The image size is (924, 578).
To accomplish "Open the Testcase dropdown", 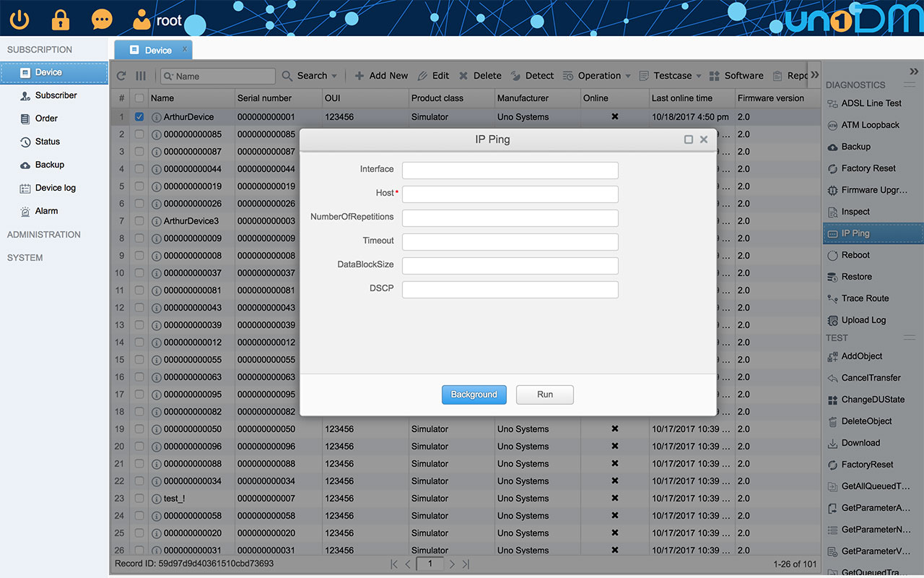I will tap(671, 76).
